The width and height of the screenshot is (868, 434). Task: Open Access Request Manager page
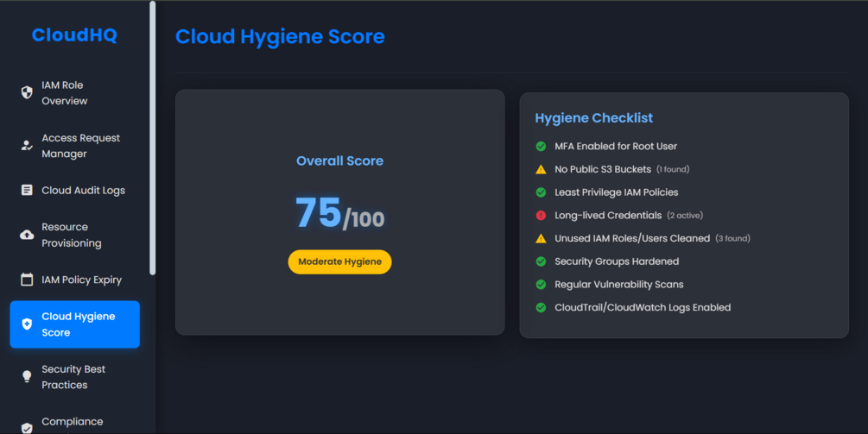pos(75,146)
